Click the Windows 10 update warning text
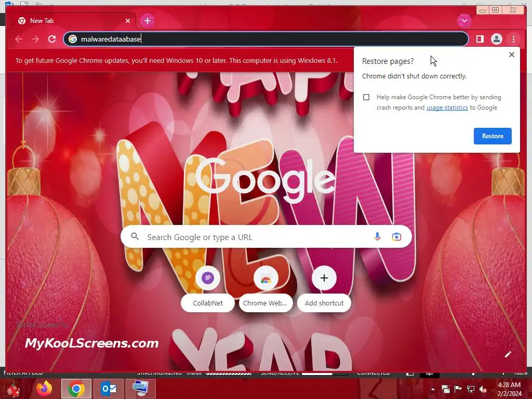This screenshot has height=399, width=532. [176, 61]
